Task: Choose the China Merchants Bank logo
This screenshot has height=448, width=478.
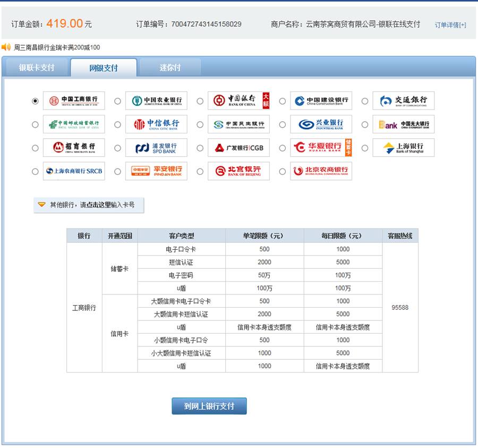Action: [x=74, y=147]
